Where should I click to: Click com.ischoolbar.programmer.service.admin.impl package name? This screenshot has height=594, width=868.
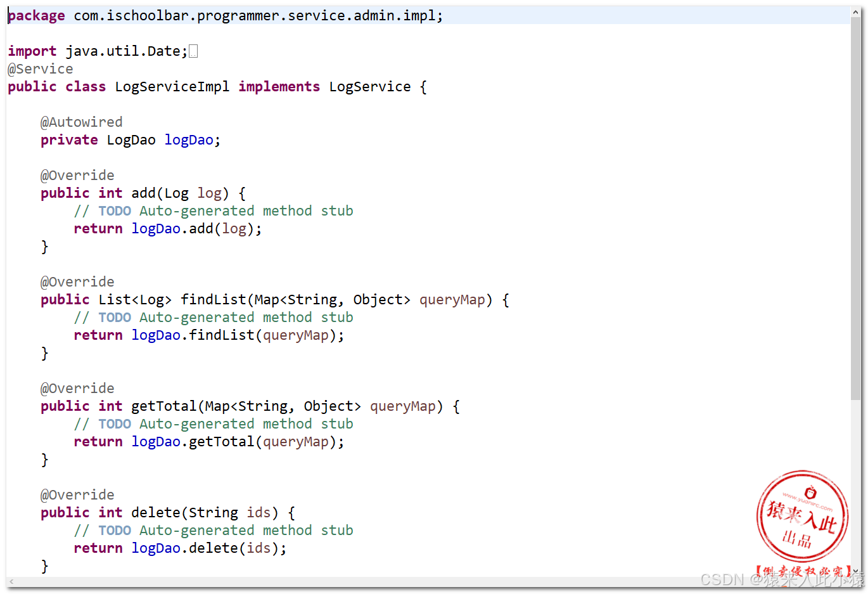tap(255, 16)
